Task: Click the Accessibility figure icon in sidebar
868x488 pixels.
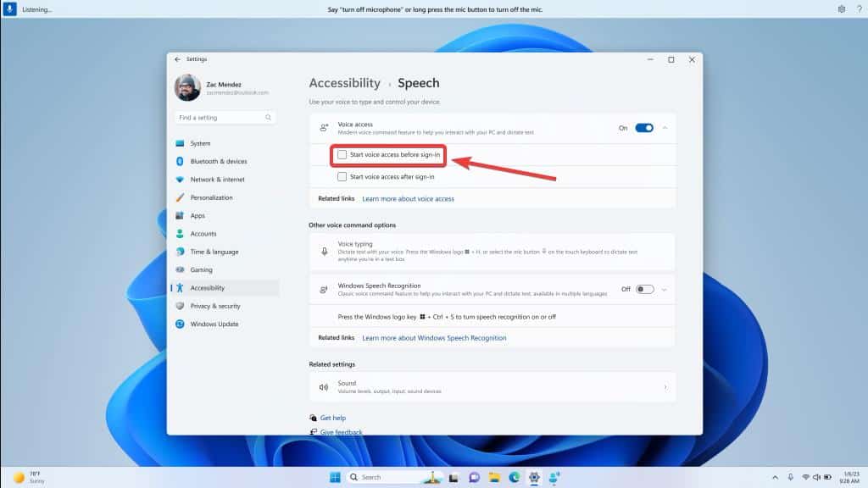Action: 180,288
